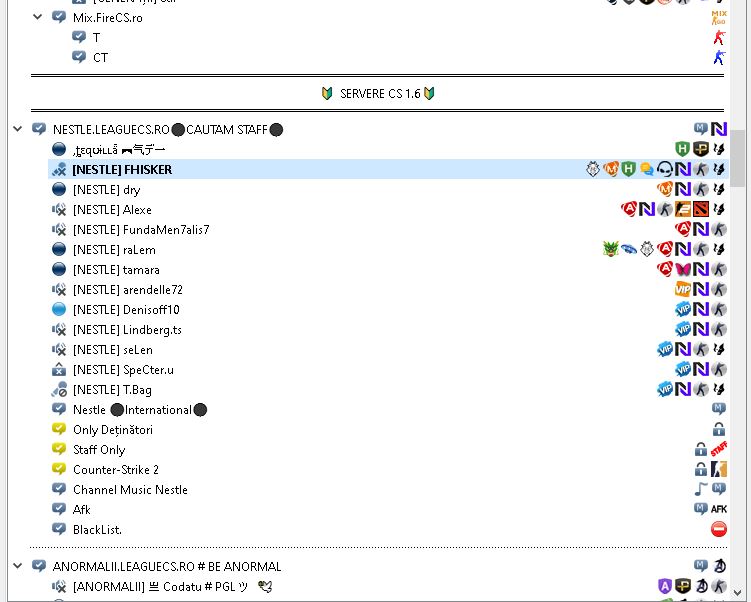The width and height of the screenshot is (751, 602).
Task: Select the Counter-Strike 2 channel
Action: 115,469
